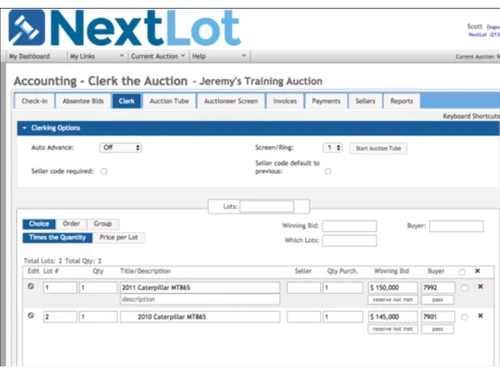Open the Help menu dropdown
500x375 pixels.
tap(219, 56)
